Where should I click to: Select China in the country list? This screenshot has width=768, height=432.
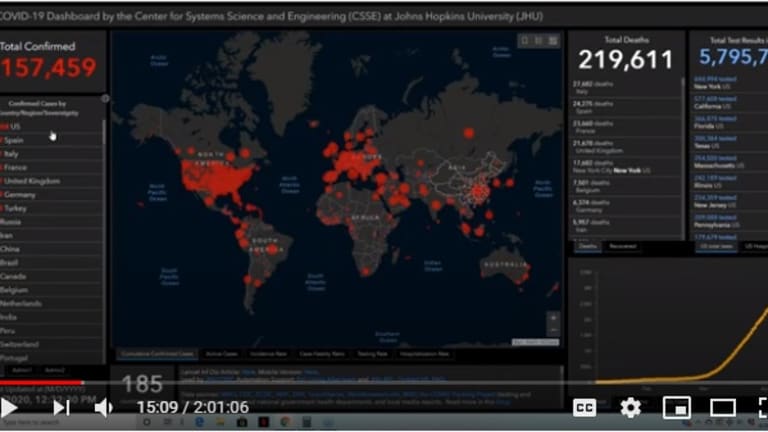(51, 249)
